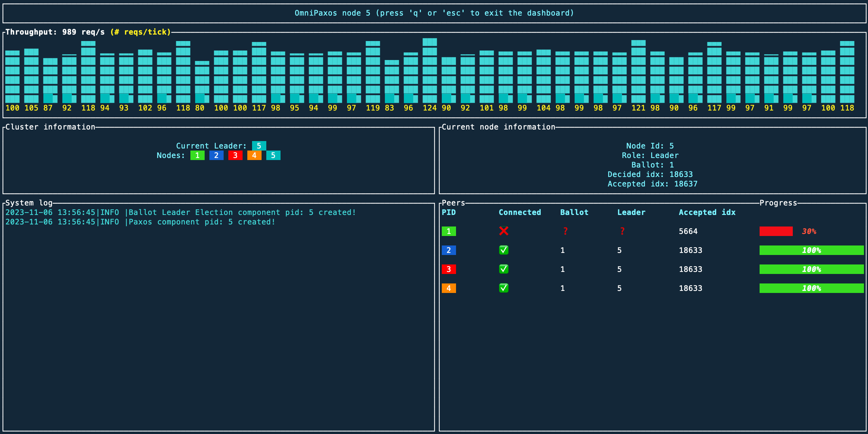
Task: Click the Ballot Leader Election component log entry
Action: click(181, 212)
